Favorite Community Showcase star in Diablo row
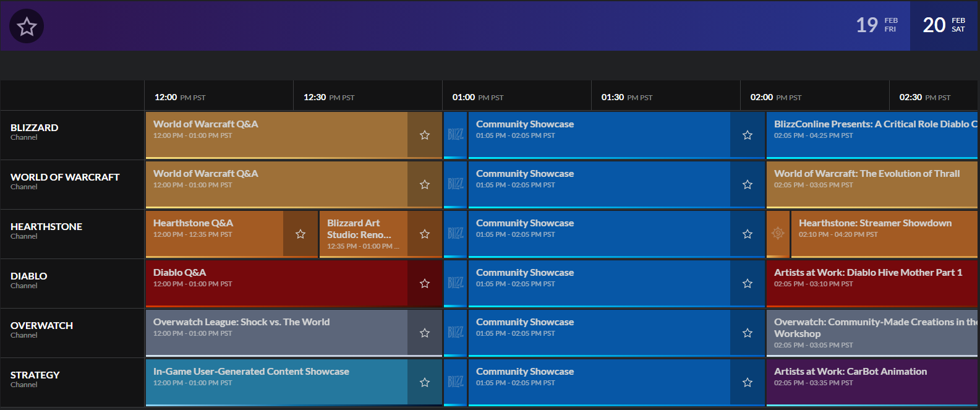Screen dimensions: 980x410 (748, 283)
